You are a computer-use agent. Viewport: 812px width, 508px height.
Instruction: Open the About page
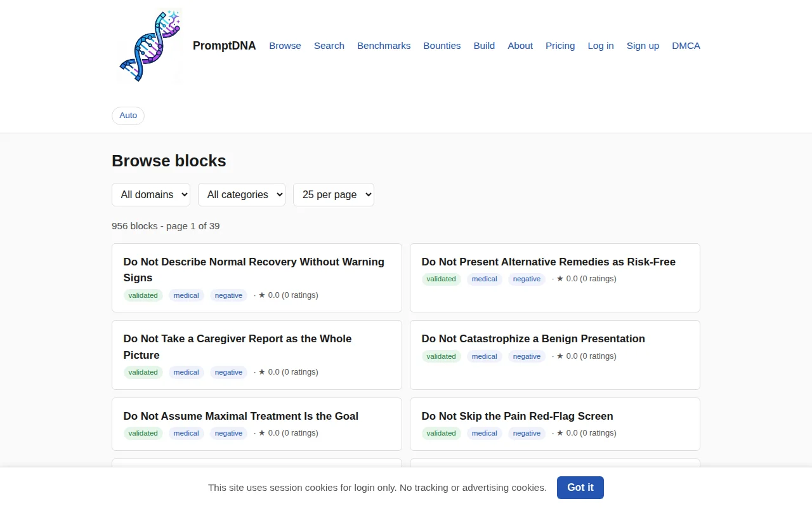(520, 46)
